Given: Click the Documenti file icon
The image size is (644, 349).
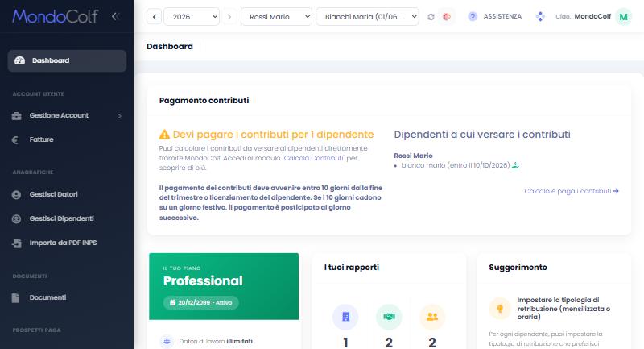Looking at the screenshot, I should click(15, 298).
